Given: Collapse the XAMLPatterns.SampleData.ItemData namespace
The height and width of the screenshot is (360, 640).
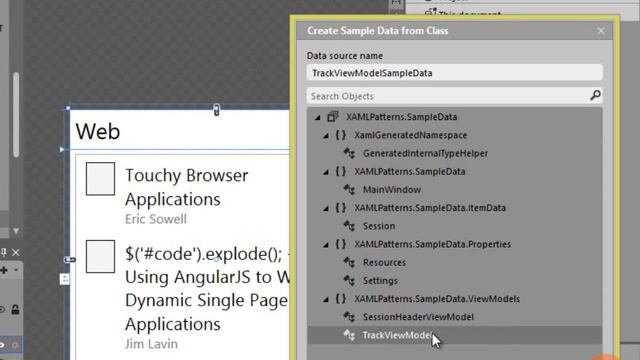Looking at the screenshot, I should click(x=326, y=209).
